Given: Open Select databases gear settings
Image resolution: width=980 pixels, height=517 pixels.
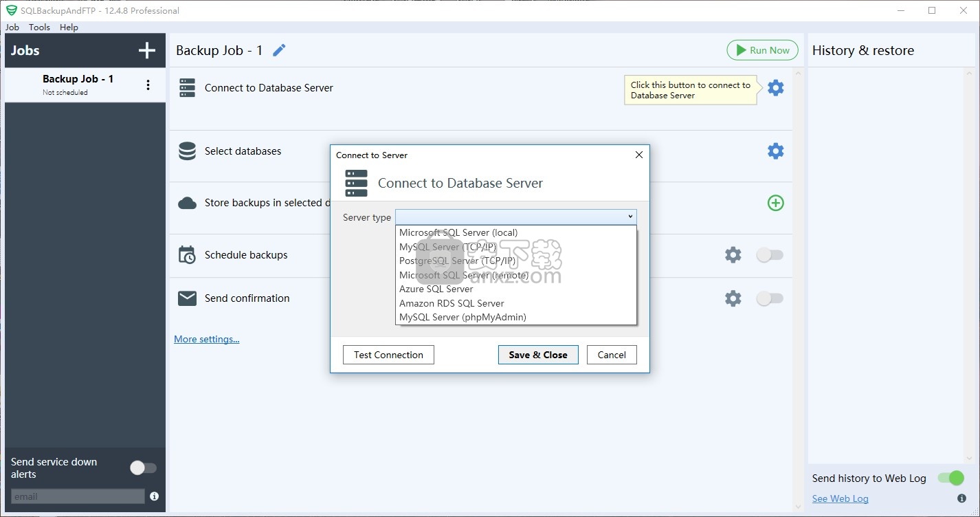Looking at the screenshot, I should [775, 151].
